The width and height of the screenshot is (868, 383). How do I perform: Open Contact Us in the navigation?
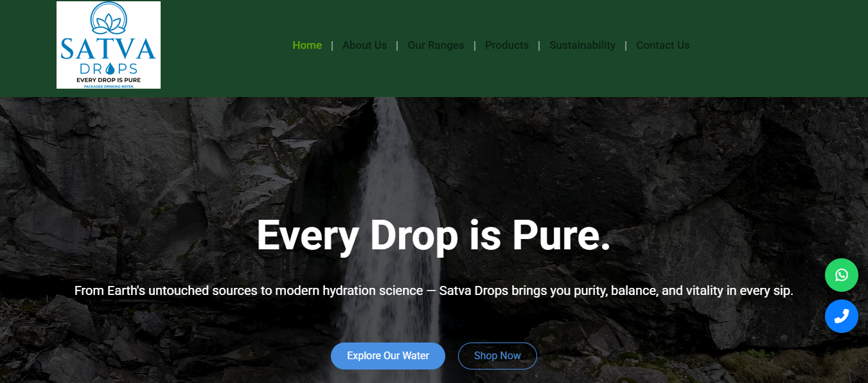pyautogui.click(x=662, y=45)
